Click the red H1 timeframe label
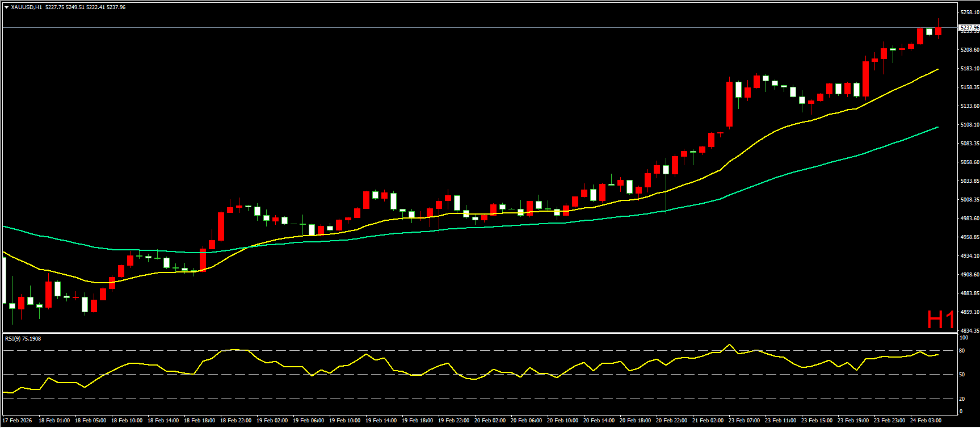The width and height of the screenshot is (980, 428). [940, 320]
